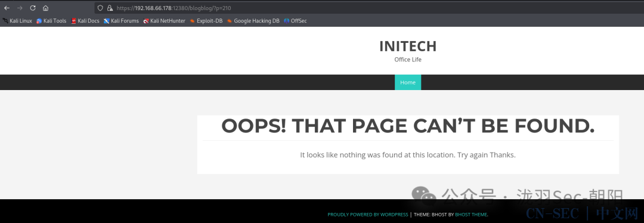
Task: Go to browser home page icon
Action: pos(45,8)
